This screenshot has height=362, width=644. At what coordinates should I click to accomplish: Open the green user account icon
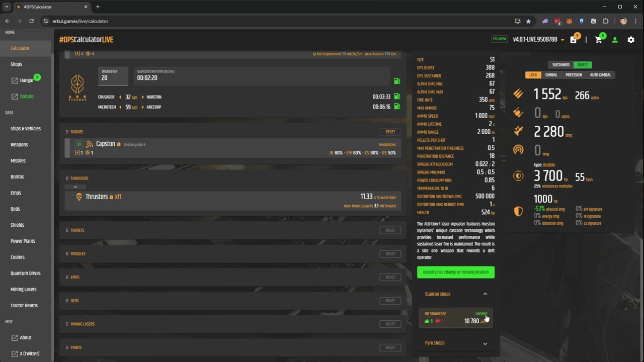click(615, 40)
